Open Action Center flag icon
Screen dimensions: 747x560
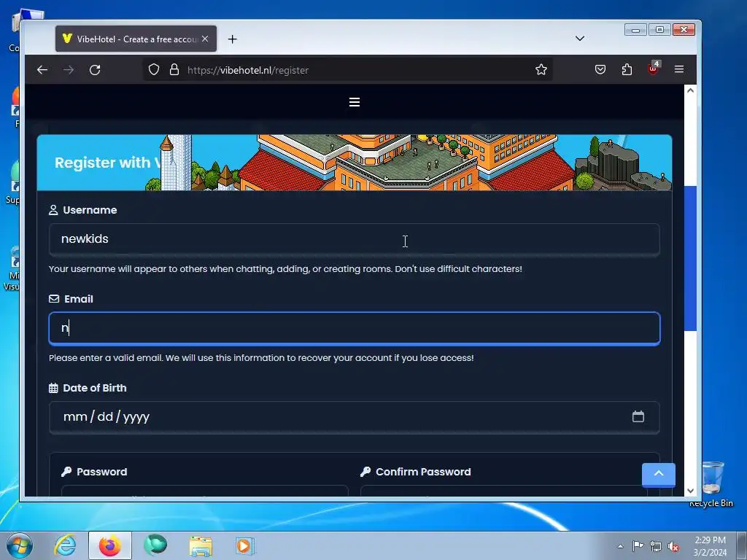click(638, 546)
